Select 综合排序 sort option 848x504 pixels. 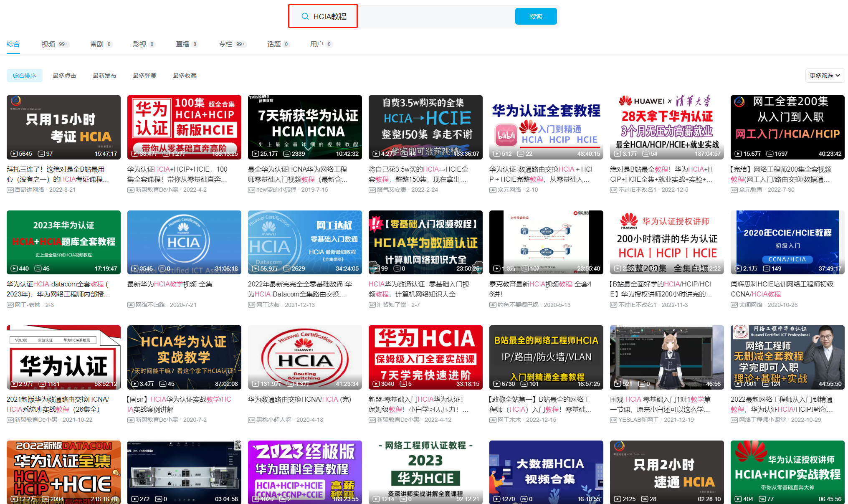coord(24,76)
